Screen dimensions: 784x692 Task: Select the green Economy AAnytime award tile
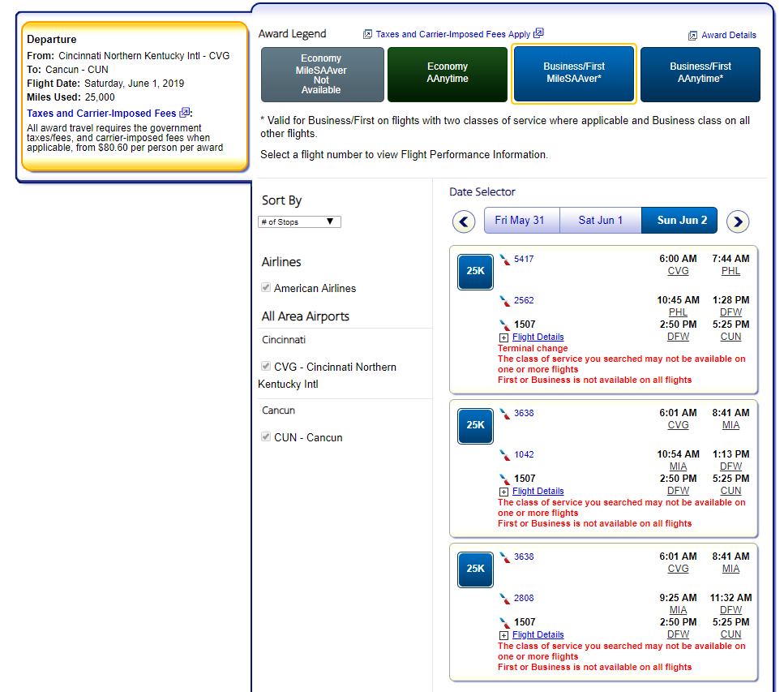[x=448, y=73]
